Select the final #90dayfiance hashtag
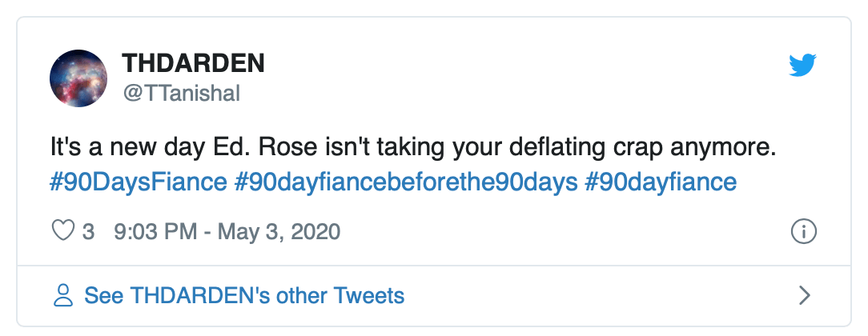868x336 pixels. pos(661,182)
